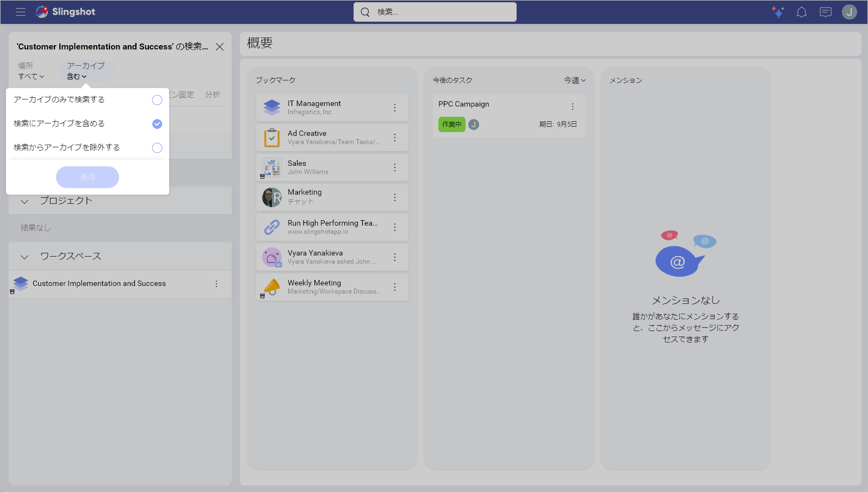Open the 場所 すべて location filter
868x492 pixels.
tap(31, 71)
